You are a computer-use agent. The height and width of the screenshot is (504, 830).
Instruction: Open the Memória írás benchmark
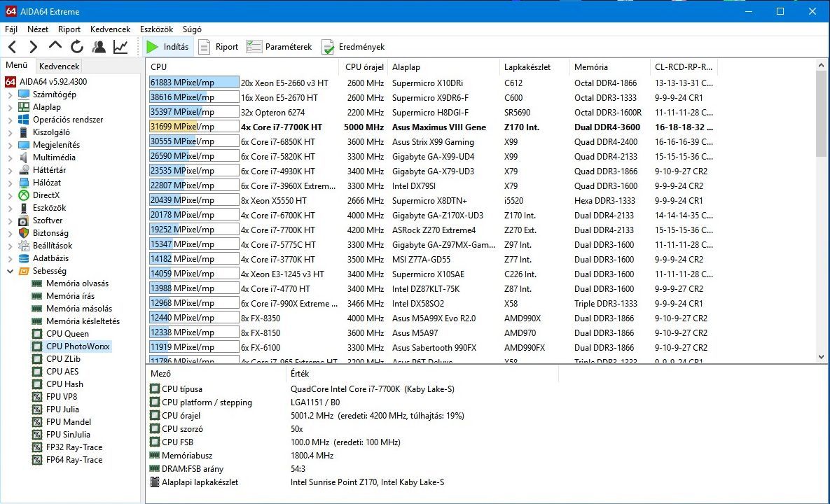[x=71, y=296]
